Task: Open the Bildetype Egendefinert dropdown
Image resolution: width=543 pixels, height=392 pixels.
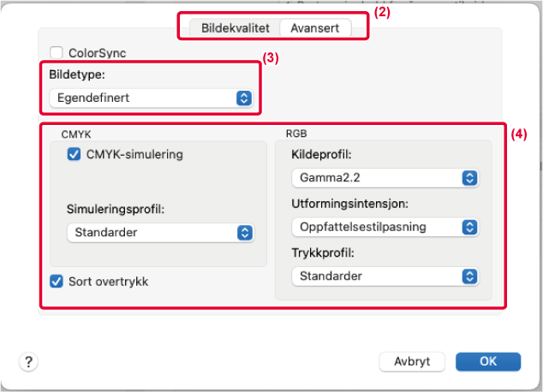Action: pyautogui.click(x=151, y=98)
